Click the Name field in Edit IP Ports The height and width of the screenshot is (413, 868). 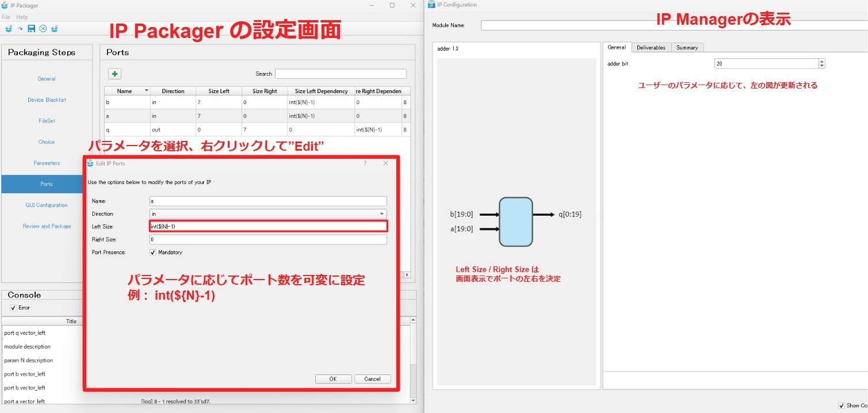[268, 201]
